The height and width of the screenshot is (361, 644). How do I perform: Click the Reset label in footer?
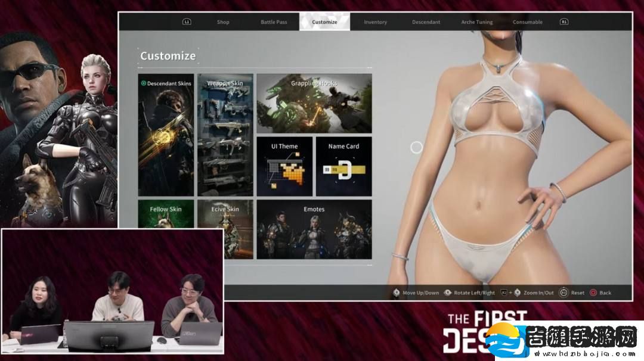tap(577, 293)
